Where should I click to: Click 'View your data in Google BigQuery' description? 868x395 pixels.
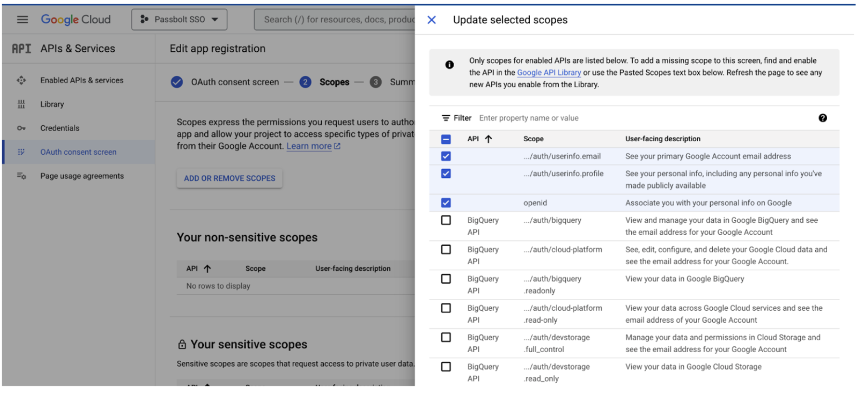(x=684, y=279)
